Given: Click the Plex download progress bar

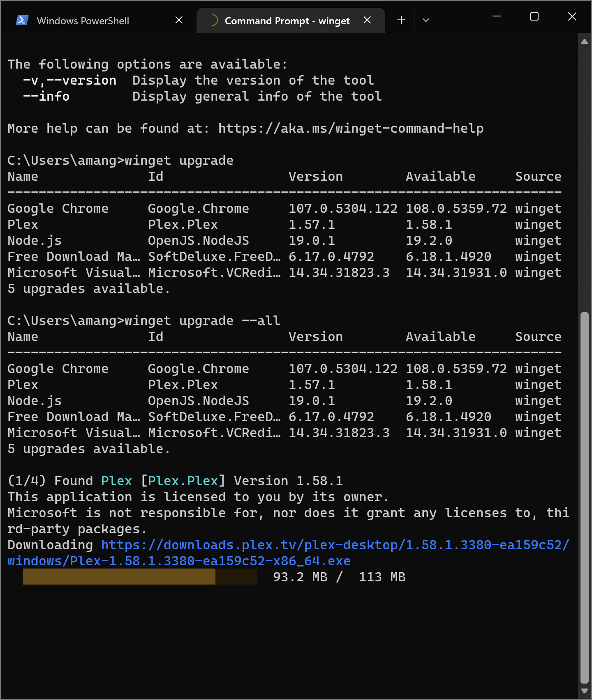Looking at the screenshot, I should 140,577.
